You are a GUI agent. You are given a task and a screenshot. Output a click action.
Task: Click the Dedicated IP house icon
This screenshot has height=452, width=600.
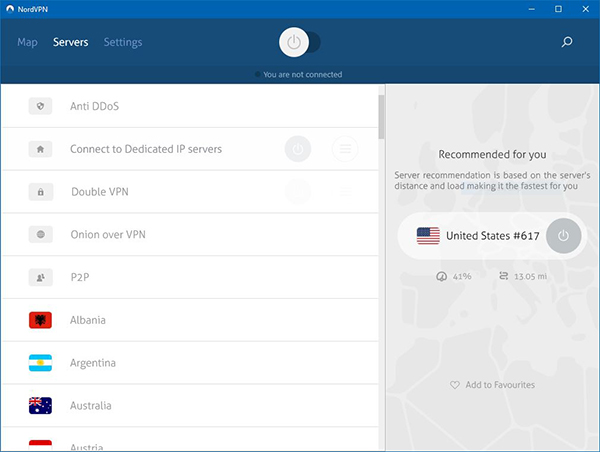click(x=40, y=149)
